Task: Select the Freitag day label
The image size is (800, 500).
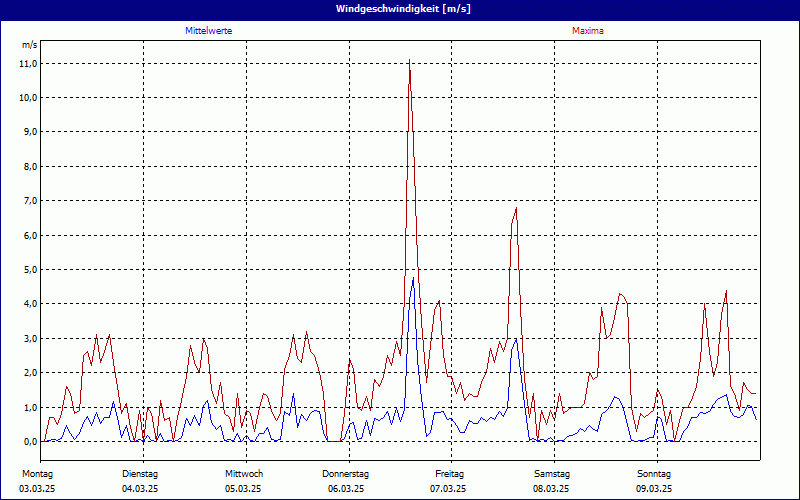Action: 449,473
